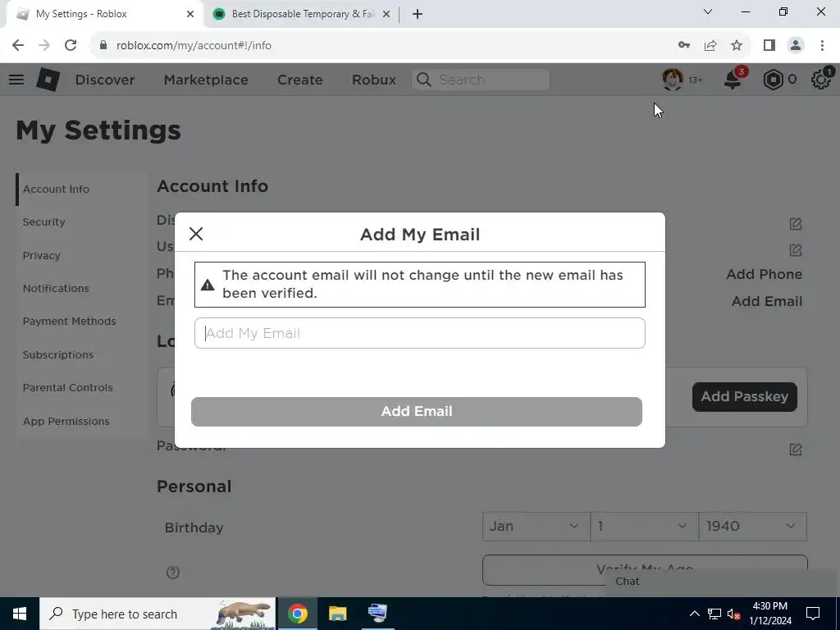Click Chrome icon in taskbar

point(297,614)
